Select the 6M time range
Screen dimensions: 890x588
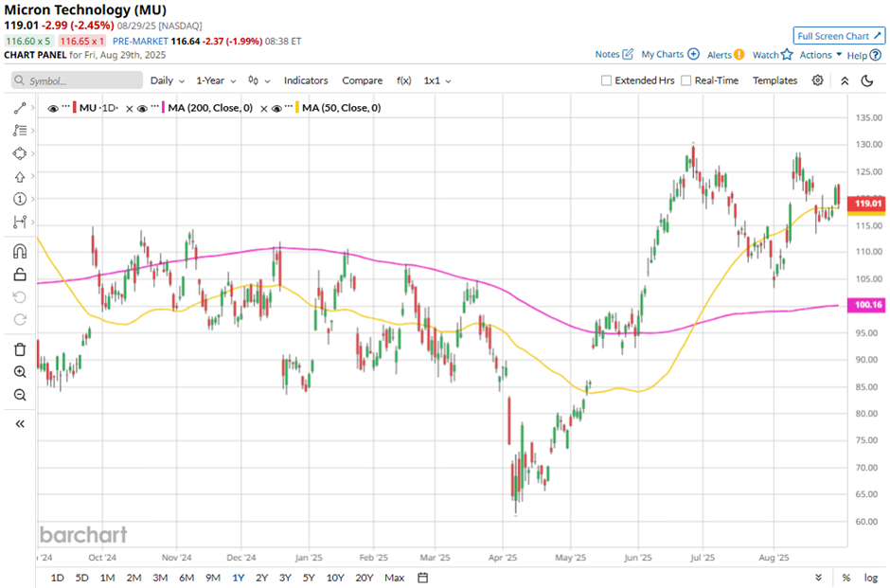click(x=187, y=578)
